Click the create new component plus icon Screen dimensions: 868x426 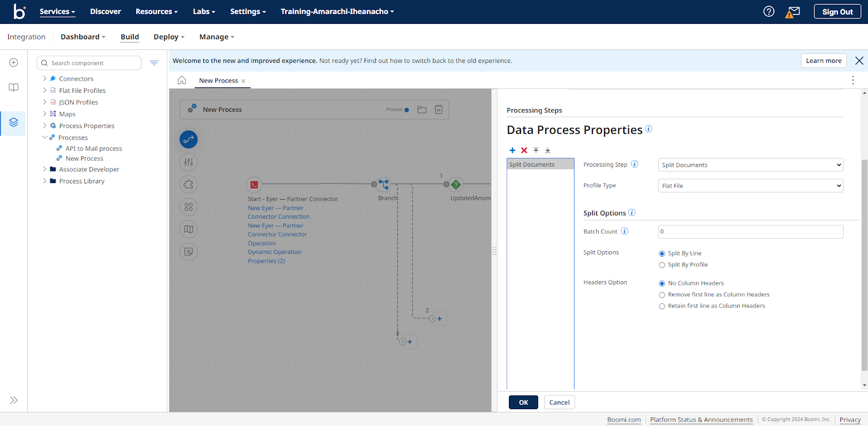(x=14, y=62)
